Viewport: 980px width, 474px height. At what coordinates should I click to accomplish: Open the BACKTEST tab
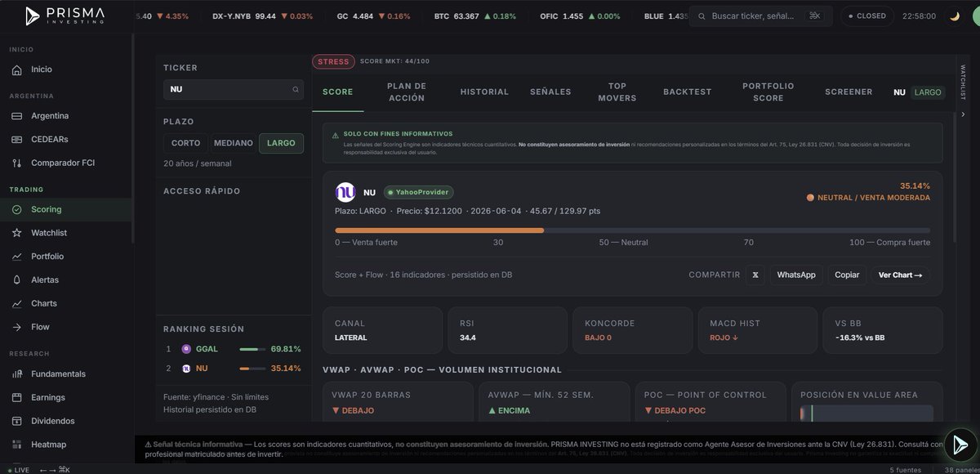click(x=688, y=92)
